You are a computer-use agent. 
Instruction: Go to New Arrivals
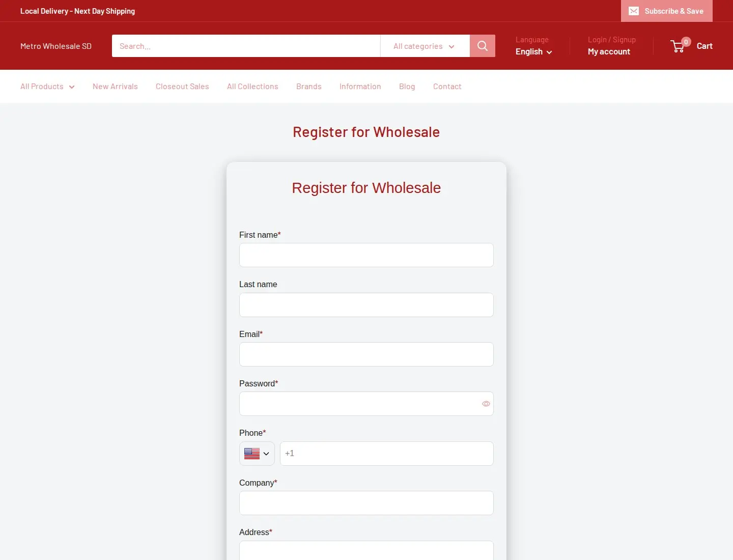(115, 87)
